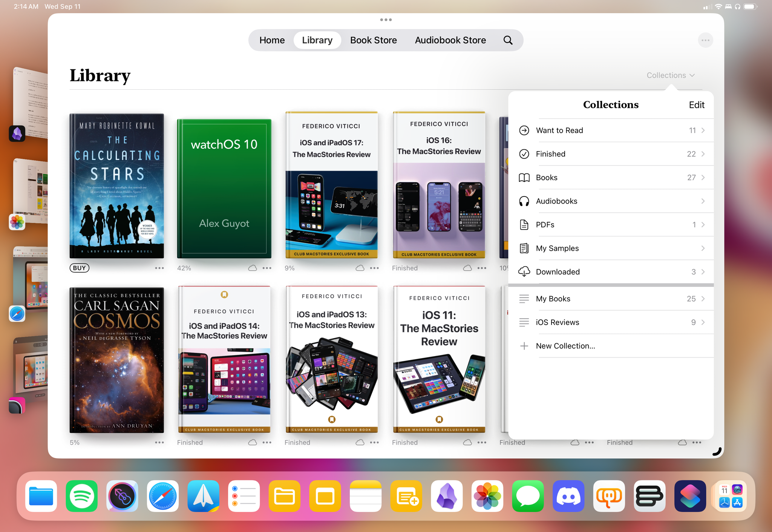Open the PDFs collection chevron
The image size is (772, 532).
click(x=703, y=225)
